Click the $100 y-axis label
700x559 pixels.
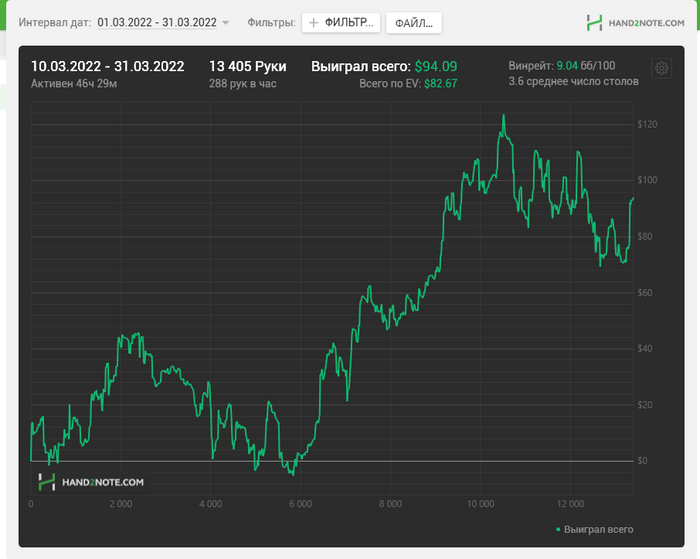647,180
